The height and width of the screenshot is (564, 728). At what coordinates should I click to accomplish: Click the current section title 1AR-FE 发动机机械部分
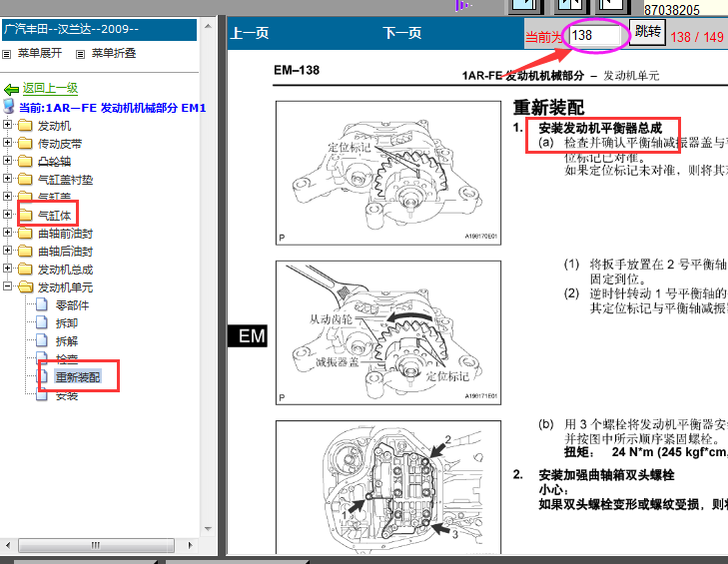click(x=113, y=108)
